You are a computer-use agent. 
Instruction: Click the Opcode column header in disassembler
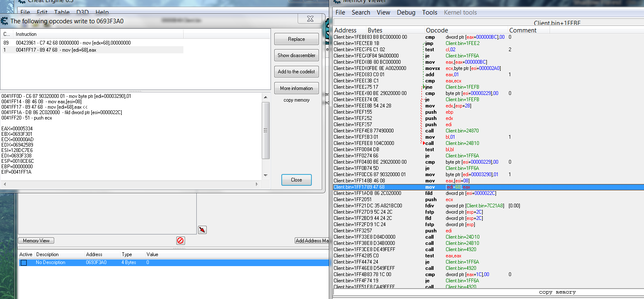(x=437, y=30)
